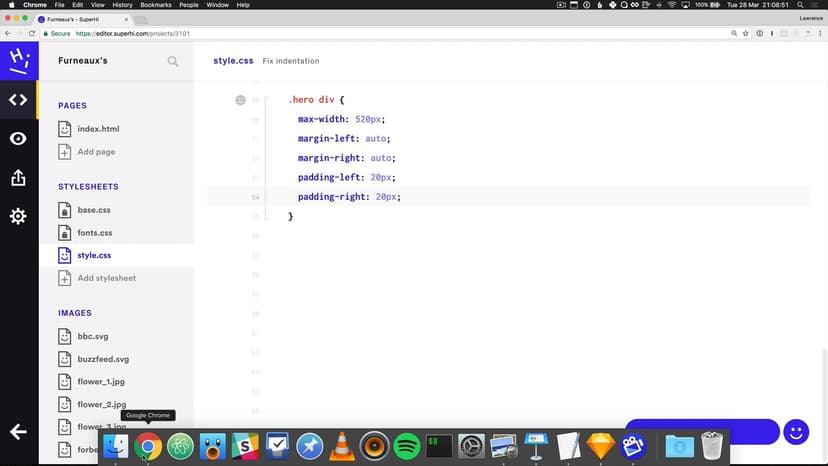
Task: Open the Bookmarks menu
Action: click(x=155, y=5)
